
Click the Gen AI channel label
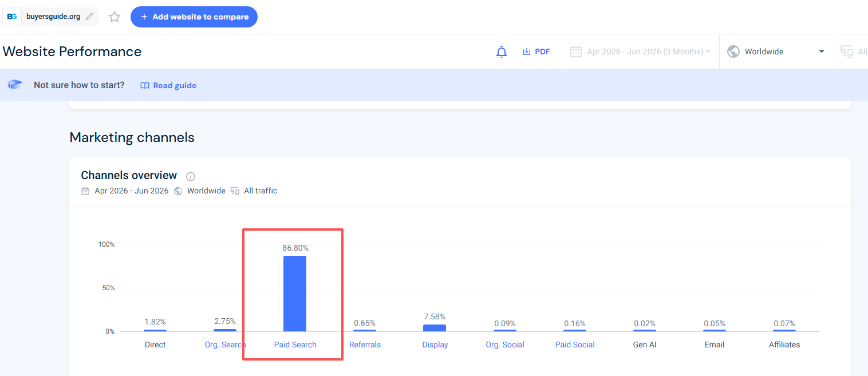(645, 345)
